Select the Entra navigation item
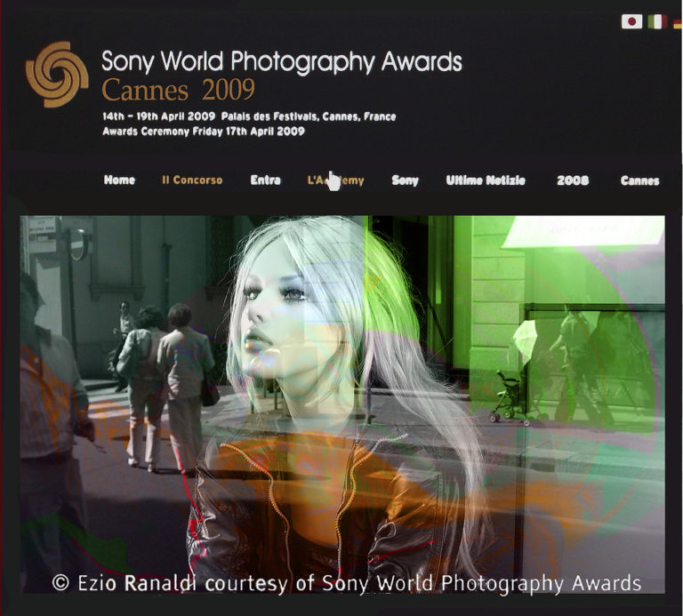Image resolution: width=683 pixels, height=616 pixels. pyautogui.click(x=265, y=180)
